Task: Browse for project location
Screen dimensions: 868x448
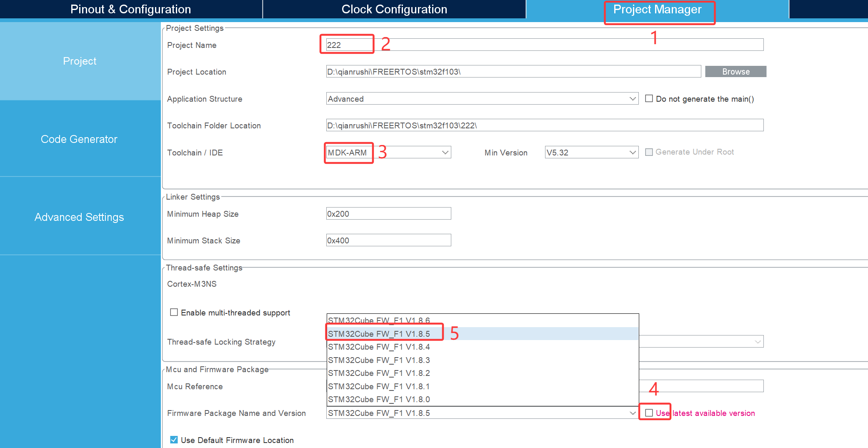Action: (x=735, y=71)
